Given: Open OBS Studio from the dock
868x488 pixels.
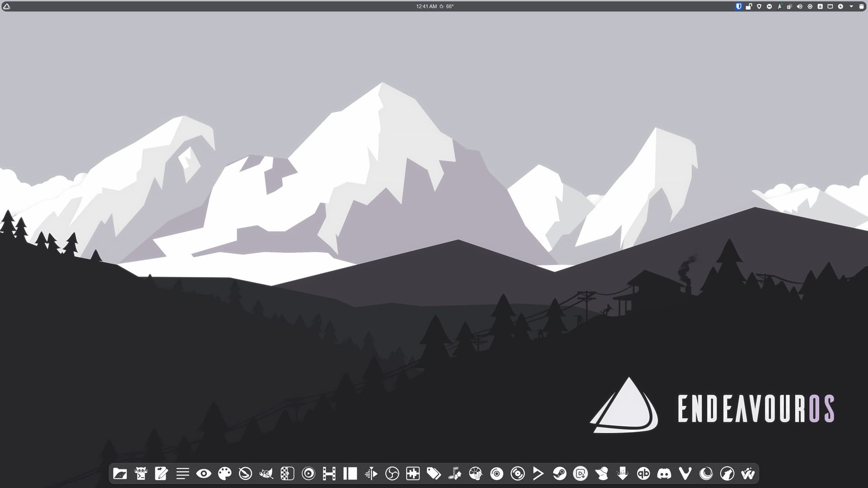Looking at the screenshot, I should coord(392,474).
